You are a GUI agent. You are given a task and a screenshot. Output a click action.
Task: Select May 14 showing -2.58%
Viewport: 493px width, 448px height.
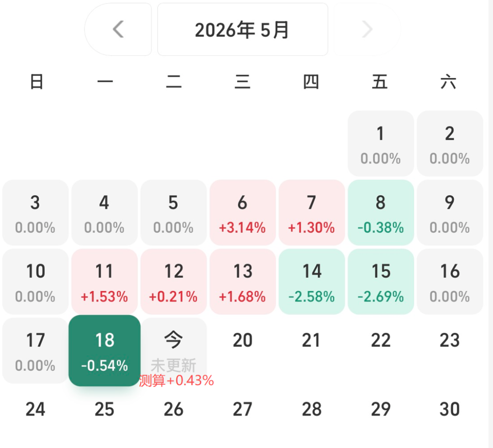tap(312, 282)
